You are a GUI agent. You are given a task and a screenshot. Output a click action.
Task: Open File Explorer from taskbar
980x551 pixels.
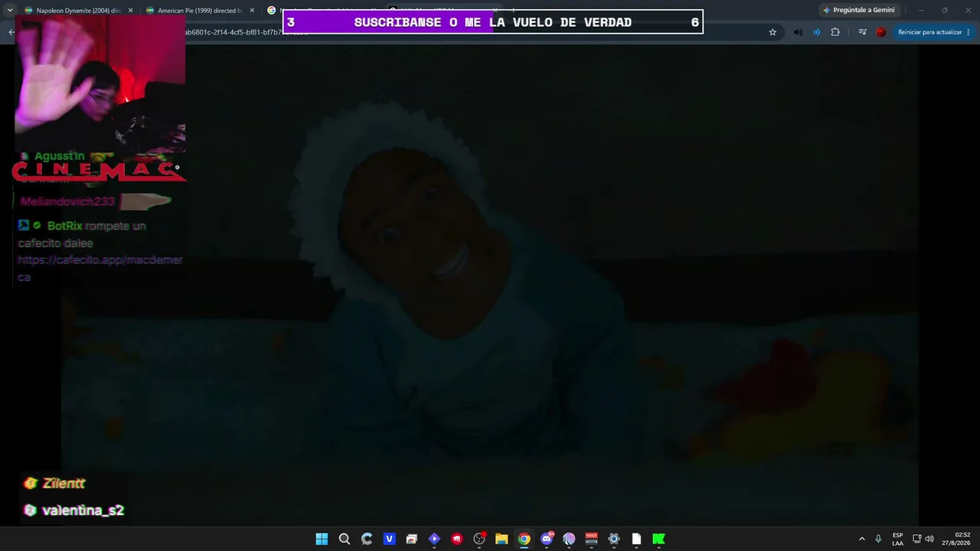[501, 539]
